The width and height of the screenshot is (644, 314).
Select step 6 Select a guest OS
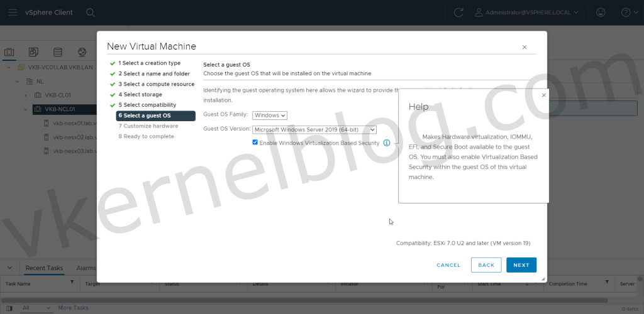pos(156,116)
